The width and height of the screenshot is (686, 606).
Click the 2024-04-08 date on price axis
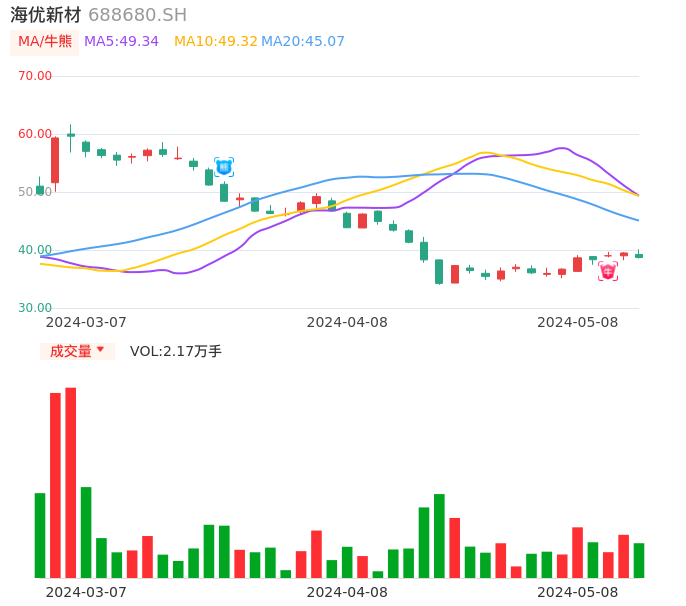347,322
